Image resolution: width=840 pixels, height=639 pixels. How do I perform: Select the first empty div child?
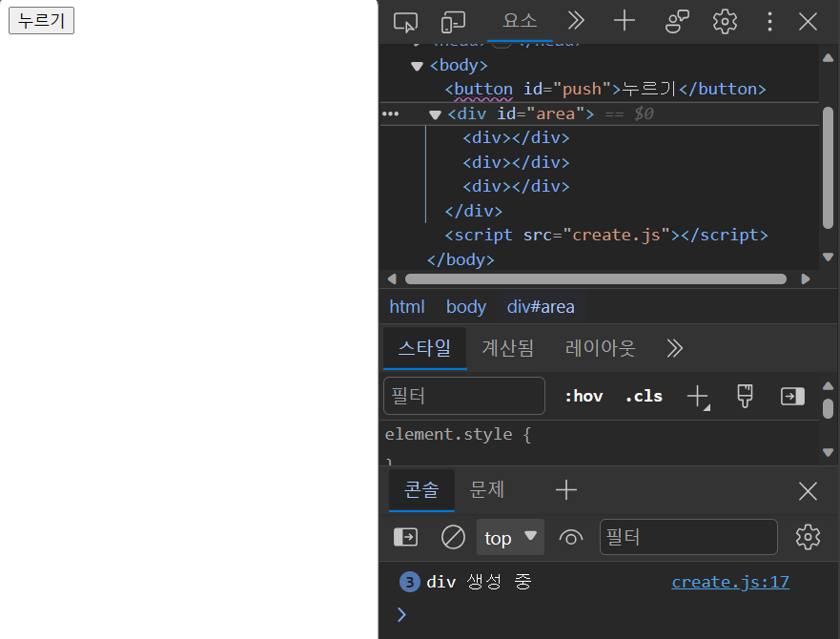[516, 137]
